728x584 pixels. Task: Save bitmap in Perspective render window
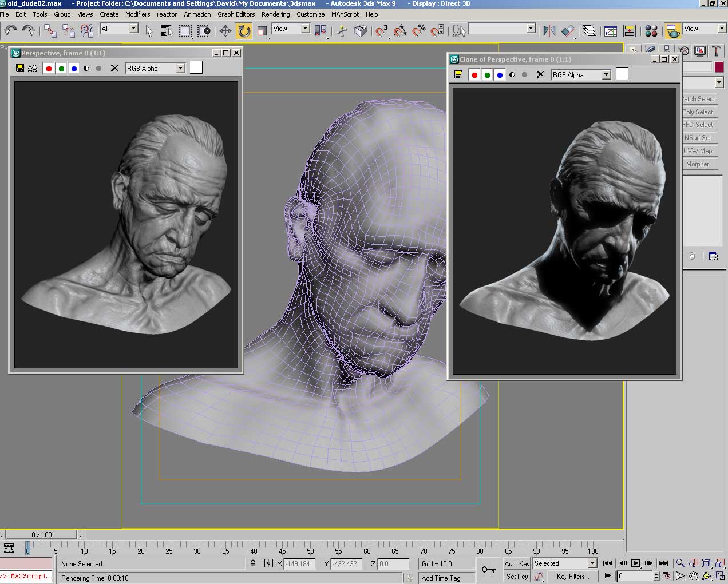coord(20,68)
